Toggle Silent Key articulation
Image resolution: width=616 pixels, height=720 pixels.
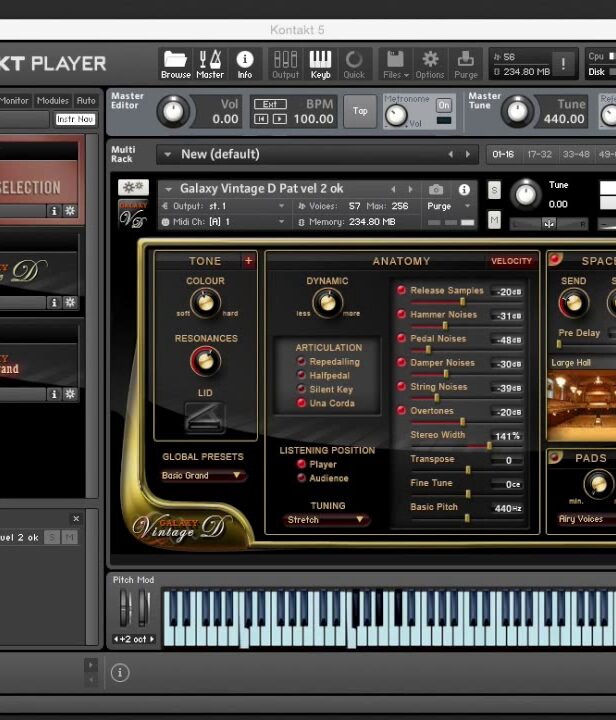[302, 389]
